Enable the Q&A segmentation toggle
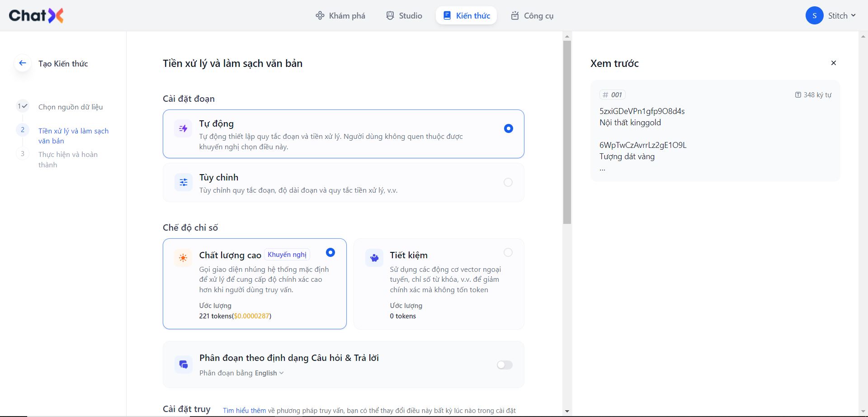Screen dimensions: 868x417 (x=505, y=365)
